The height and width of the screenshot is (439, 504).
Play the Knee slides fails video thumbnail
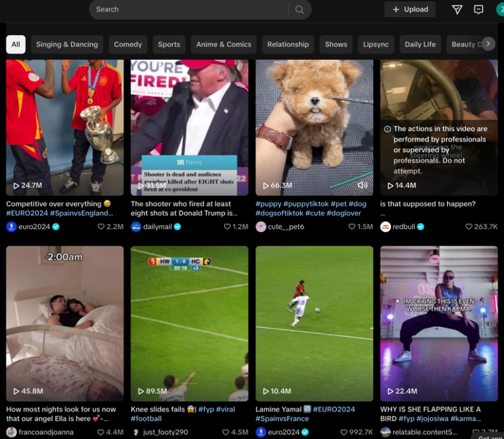coord(189,323)
